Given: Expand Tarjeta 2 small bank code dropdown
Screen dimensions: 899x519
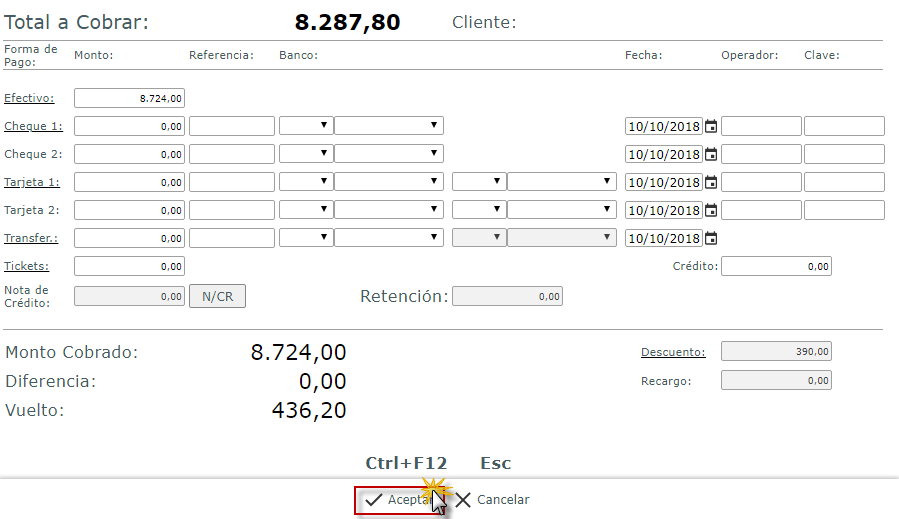Looking at the screenshot, I should pos(306,210).
